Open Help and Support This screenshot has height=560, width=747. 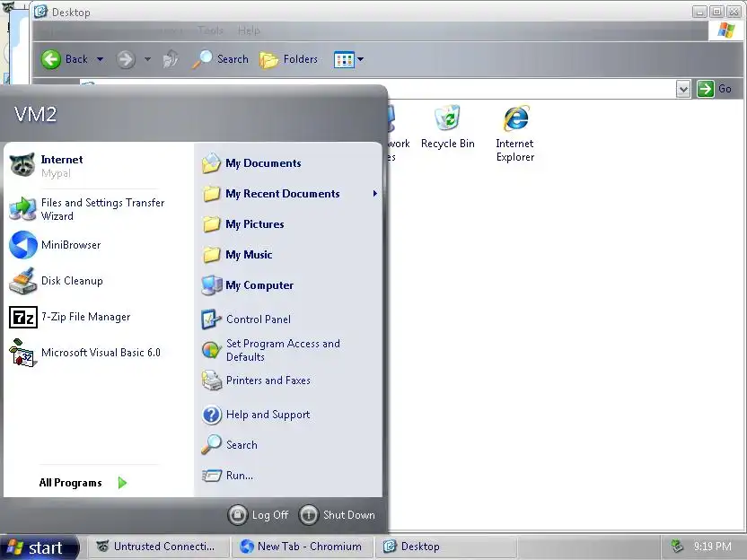pyautogui.click(x=289, y=415)
